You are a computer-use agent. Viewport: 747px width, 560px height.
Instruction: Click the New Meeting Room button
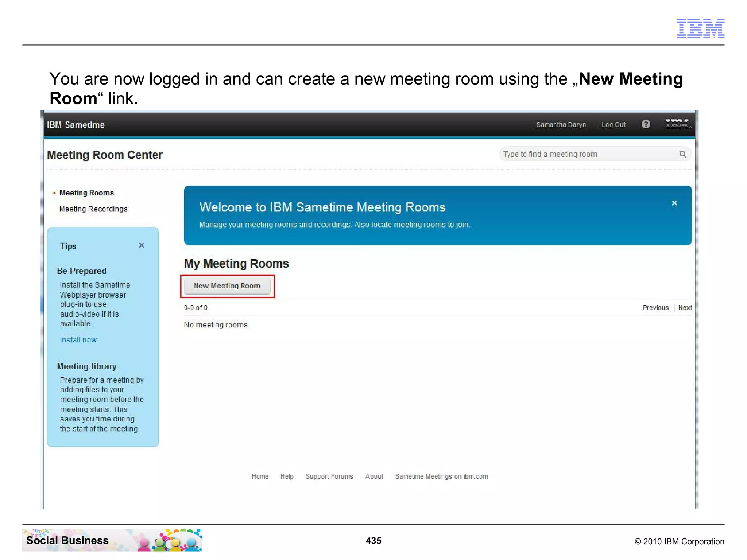pos(227,286)
